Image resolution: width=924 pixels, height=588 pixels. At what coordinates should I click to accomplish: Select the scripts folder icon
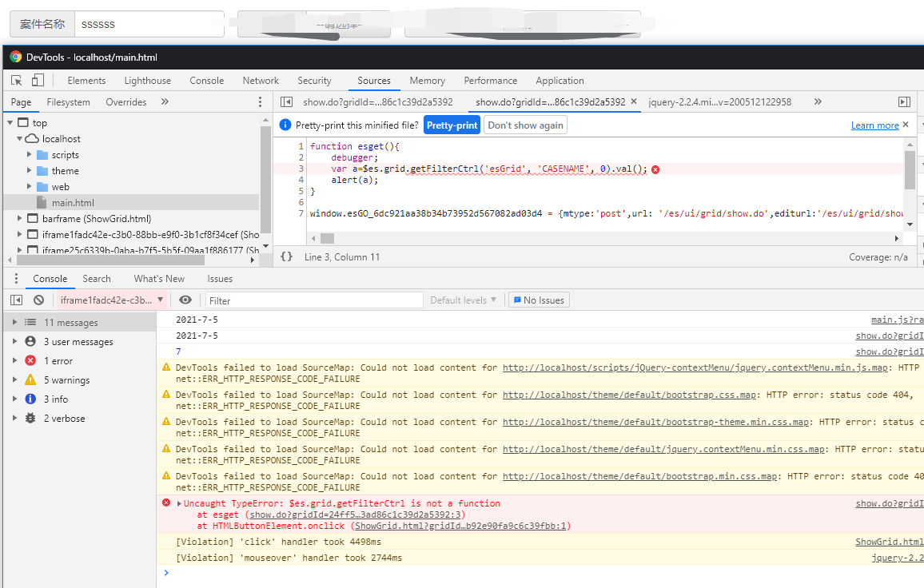42,155
